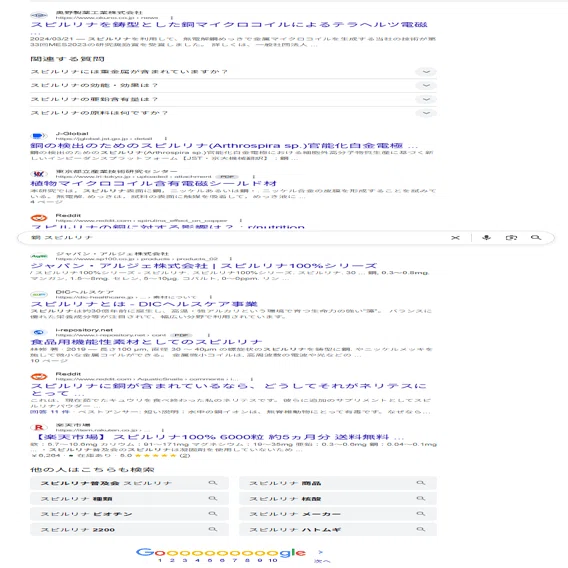Open result 食品用機能性素材としてのスピルリナ
The width and height of the screenshot is (568, 568).
coord(146,342)
